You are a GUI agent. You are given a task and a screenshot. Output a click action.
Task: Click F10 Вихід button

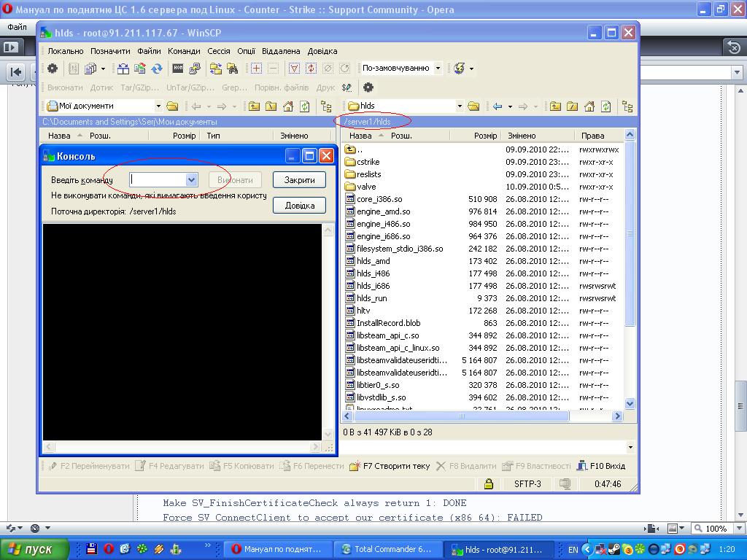601,466
